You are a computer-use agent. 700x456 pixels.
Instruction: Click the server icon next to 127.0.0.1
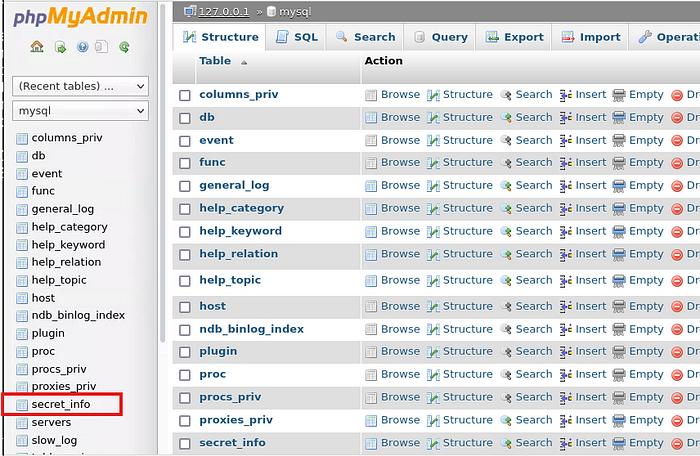pos(191,11)
